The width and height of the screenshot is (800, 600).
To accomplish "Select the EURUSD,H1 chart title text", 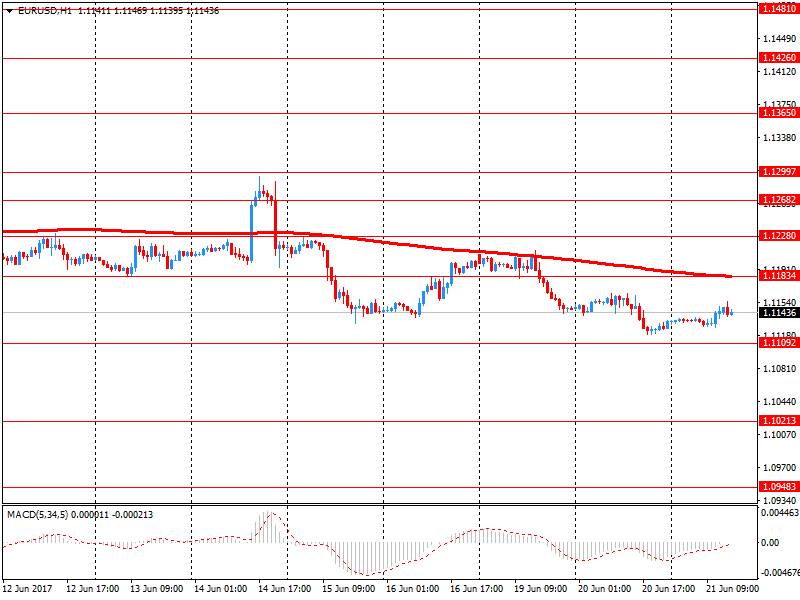I will pos(45,11).
